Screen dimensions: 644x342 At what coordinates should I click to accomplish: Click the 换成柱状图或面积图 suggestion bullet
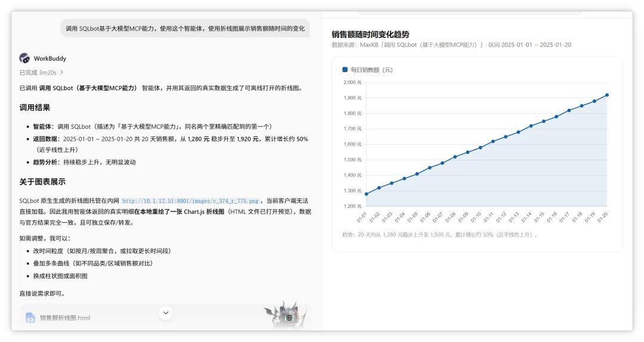60,276
